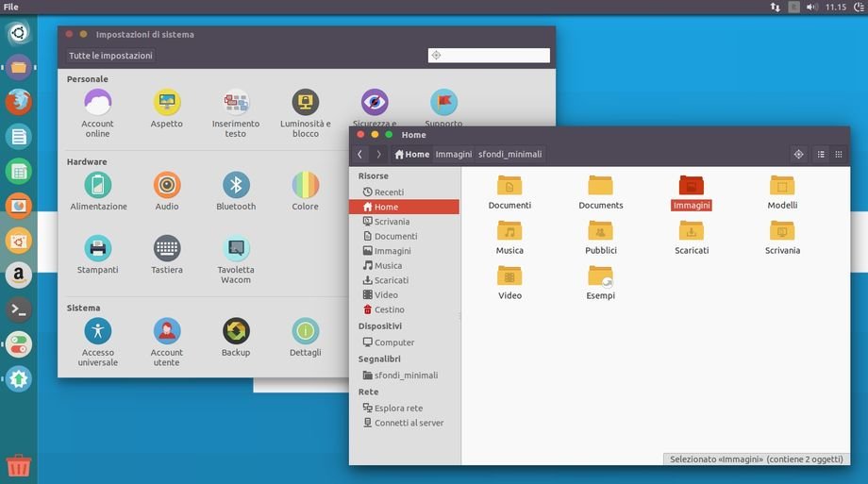868x484 pixels.
Task: Click the Immagini breadcrumb in path bar
Action: pos(453,154)
